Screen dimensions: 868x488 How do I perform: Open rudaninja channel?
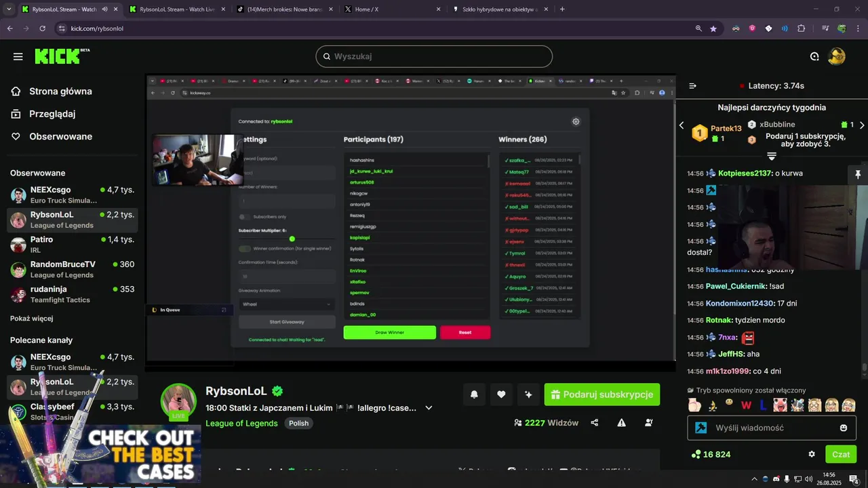pyautogui.click(x=73, y=294)
